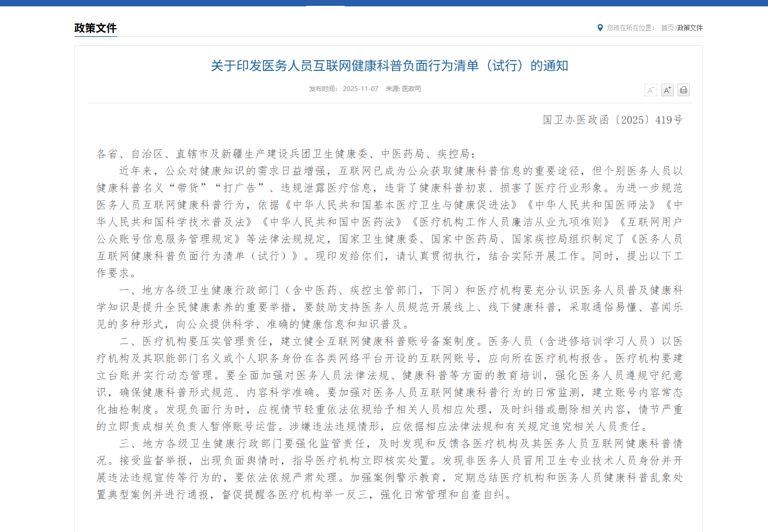Click the source label 医政司

(x=412, y=88)
